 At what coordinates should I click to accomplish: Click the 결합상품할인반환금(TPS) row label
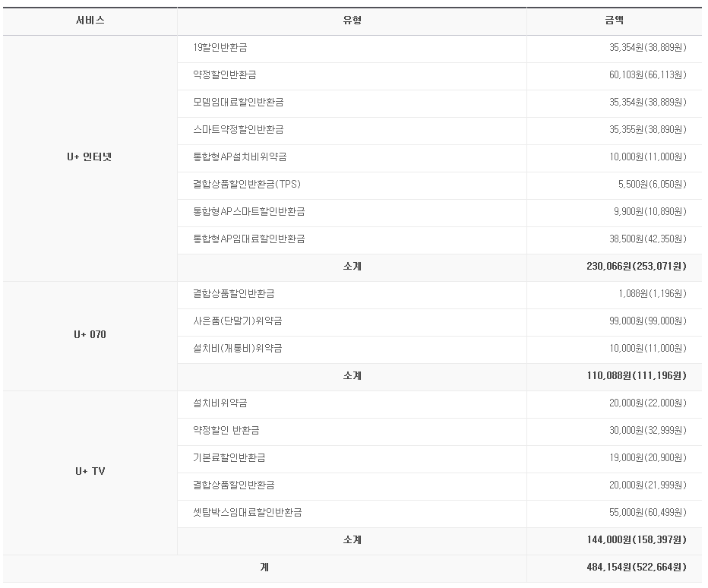point(247,185)
